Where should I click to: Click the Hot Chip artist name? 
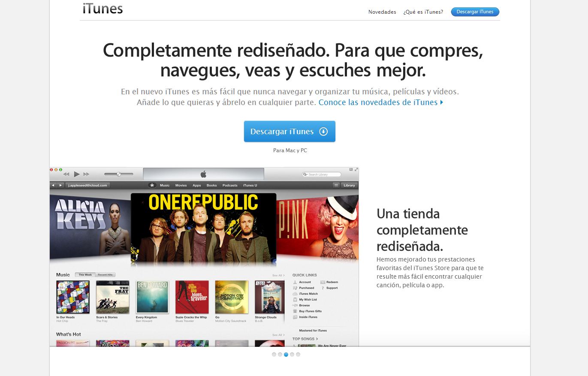point(62,321)
